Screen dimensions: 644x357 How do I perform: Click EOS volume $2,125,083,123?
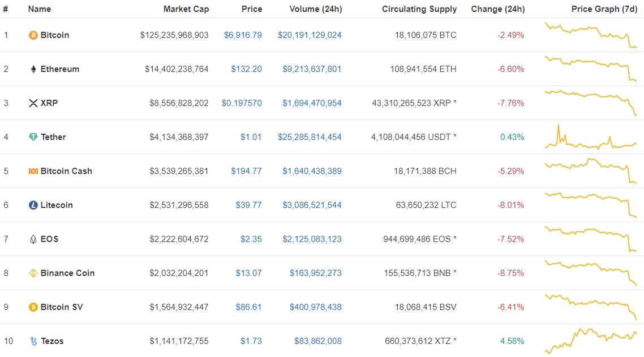click(x=312, y=239)
